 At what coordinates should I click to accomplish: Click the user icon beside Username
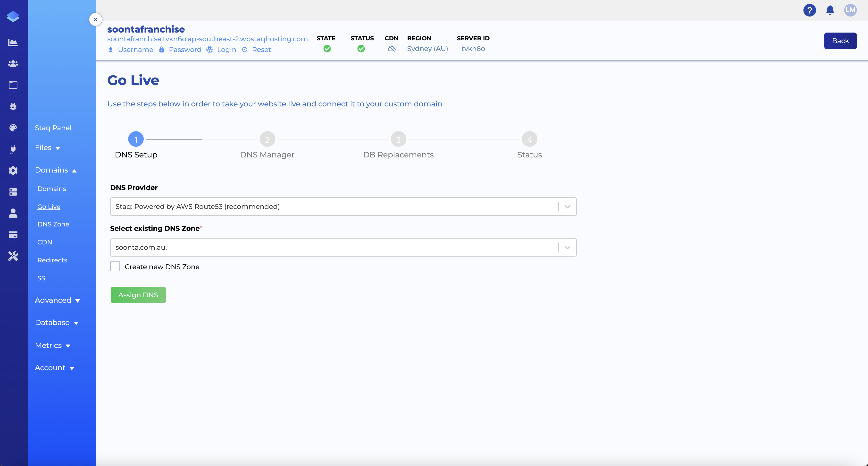pos(110,50)
